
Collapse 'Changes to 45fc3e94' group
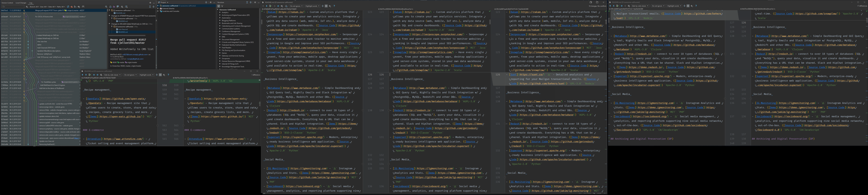click(x=109, y=24)
